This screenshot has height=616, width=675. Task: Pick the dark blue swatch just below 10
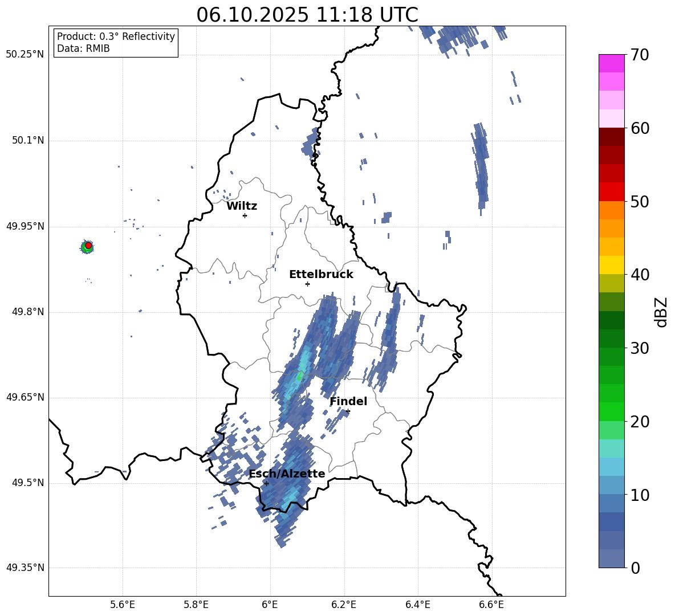(x=611, y=503)
